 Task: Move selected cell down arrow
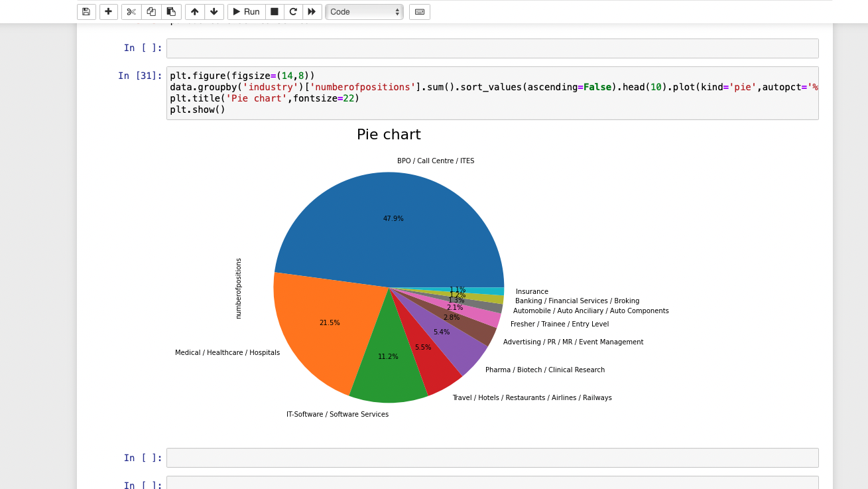[x=214, y=12]
